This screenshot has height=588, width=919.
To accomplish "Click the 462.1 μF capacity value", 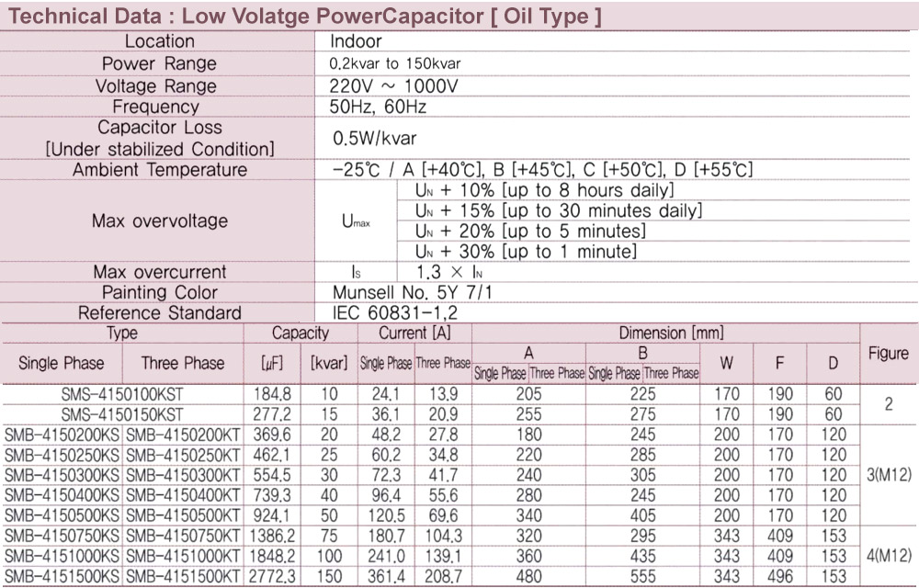I will pos(272,455).
